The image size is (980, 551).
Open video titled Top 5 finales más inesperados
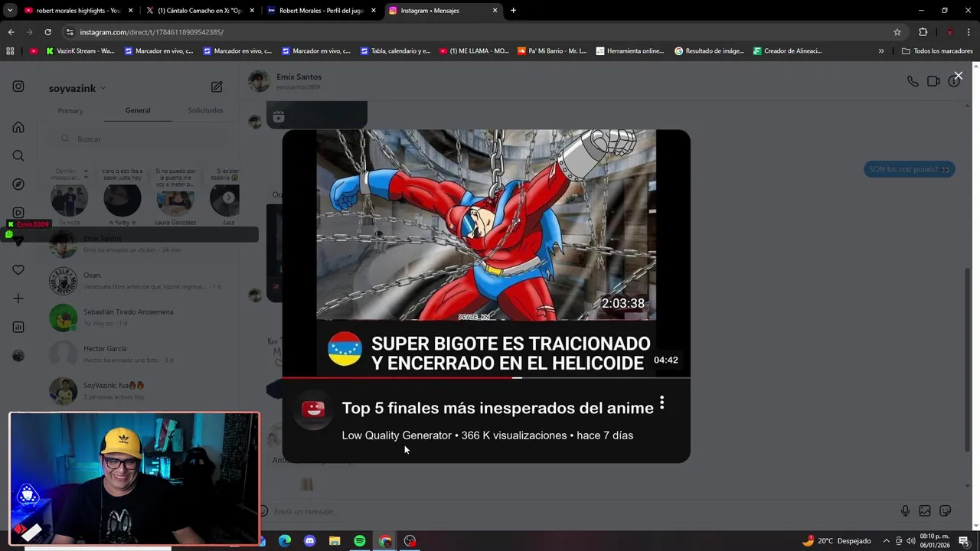(x=498, y=408)
